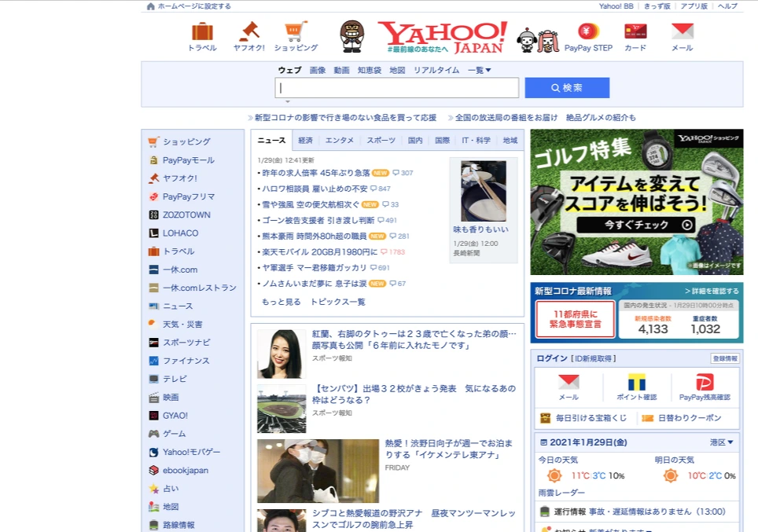Select the スポーツ news tab
Viewport: 758px width, 532px height.
click(381, 141)
